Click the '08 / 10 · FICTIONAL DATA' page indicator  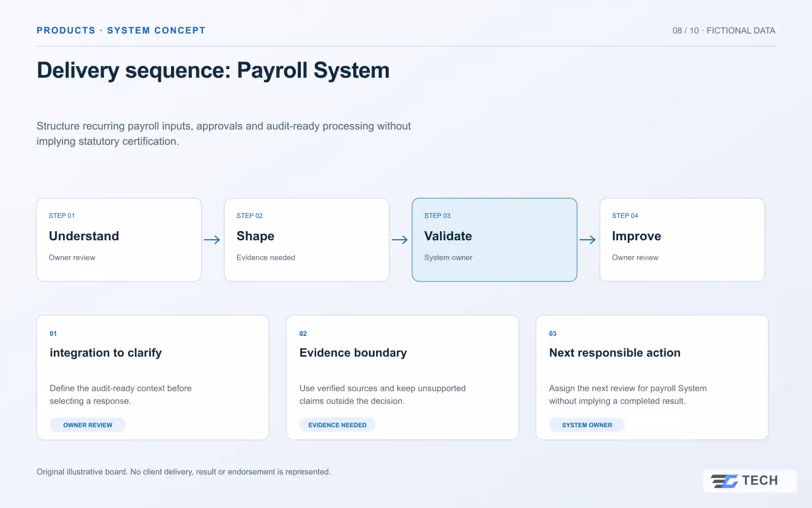(724, 30)
